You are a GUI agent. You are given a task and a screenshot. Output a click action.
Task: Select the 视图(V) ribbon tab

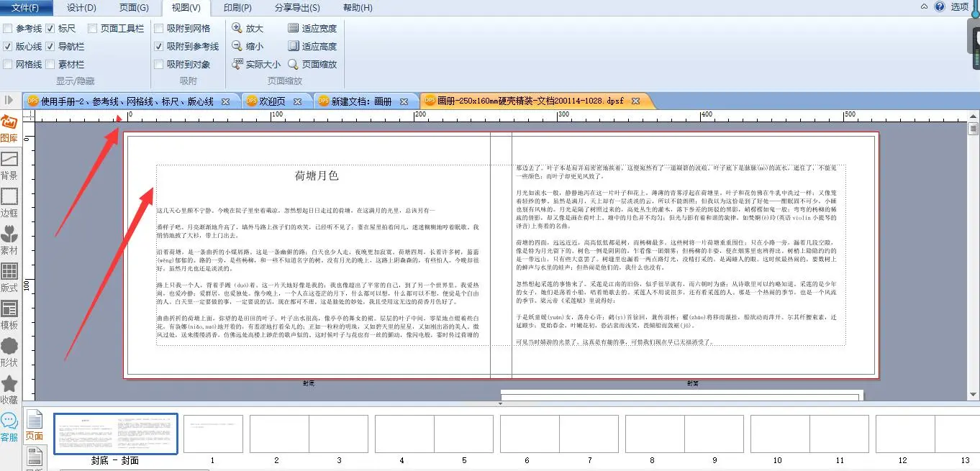tap(186, 8)
